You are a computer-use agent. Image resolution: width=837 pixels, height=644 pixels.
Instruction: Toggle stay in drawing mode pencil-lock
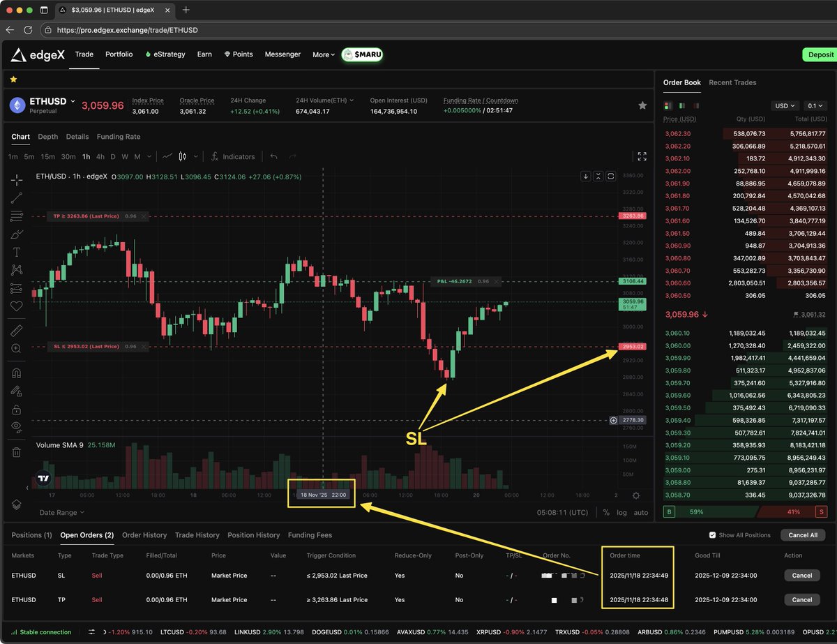(17, 391)
